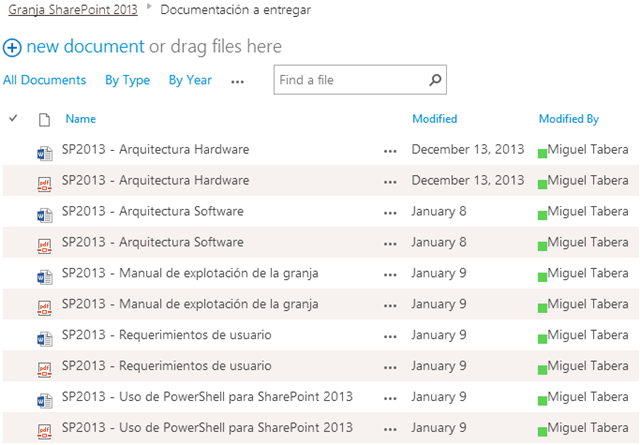Open PDF SP2013 - Manual de explotación name

click(x=190, y=305)
